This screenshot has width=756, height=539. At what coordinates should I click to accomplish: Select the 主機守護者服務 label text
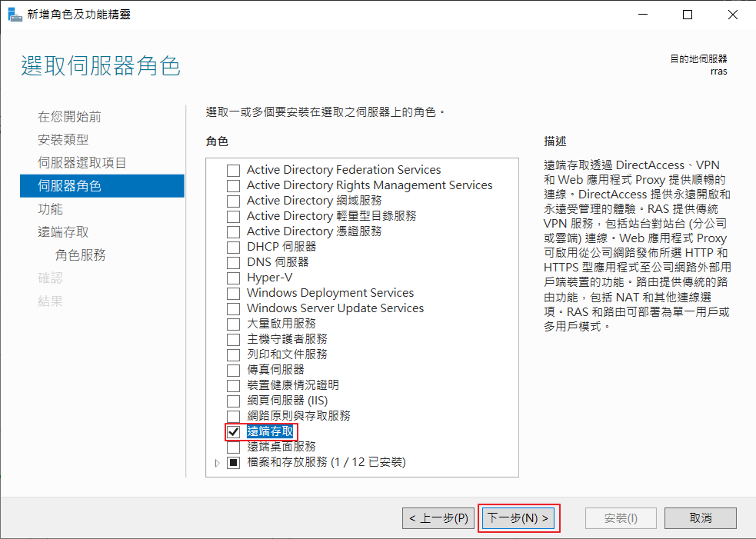pyautogui.click(x=288, y=339)
